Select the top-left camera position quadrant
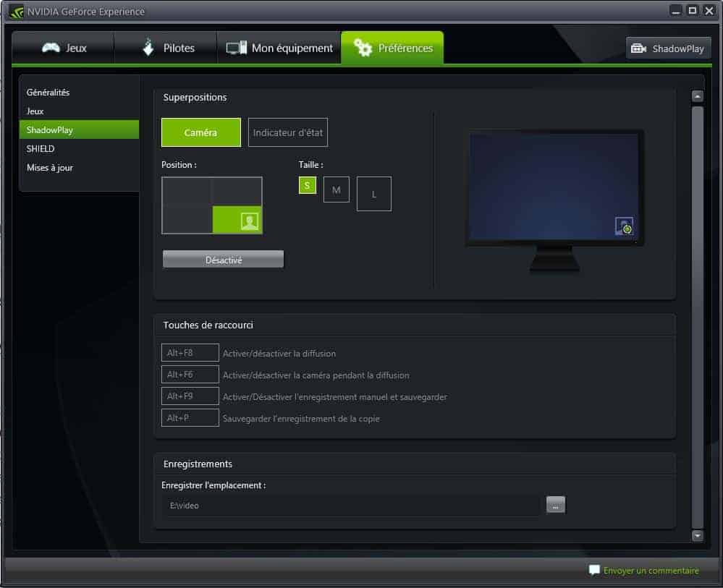 pos(187,192)
